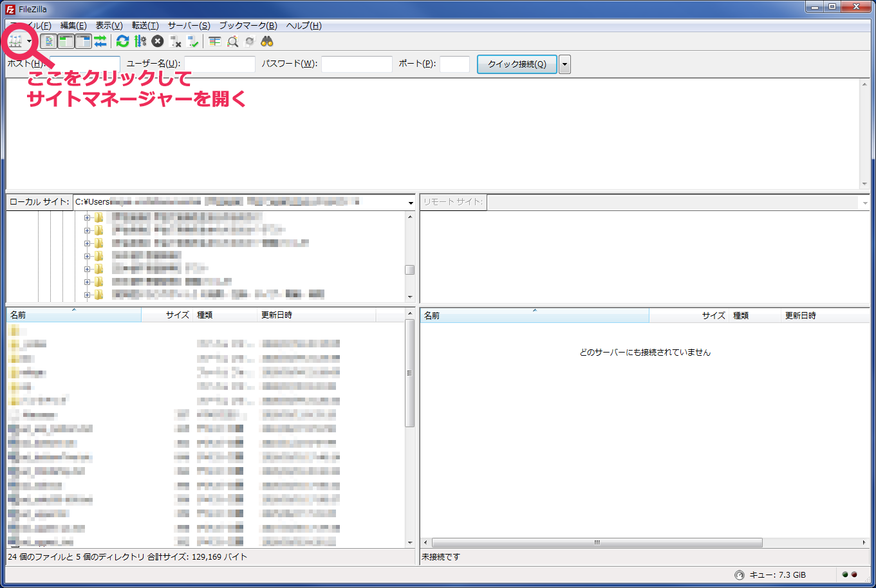Click the ユーザー名 input field
The width and height of the screenshot is (876, 588).
click(219, 64)
